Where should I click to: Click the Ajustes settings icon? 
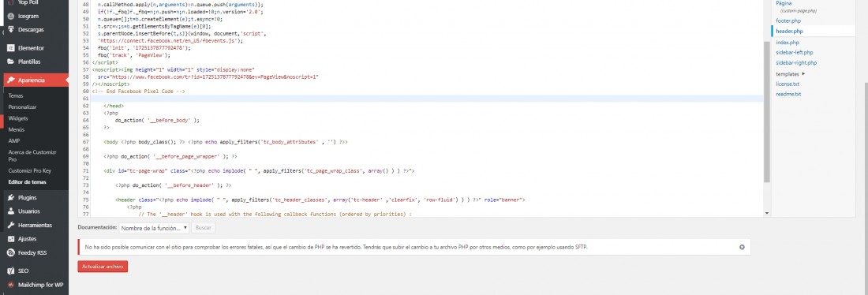tap(10, 239)
